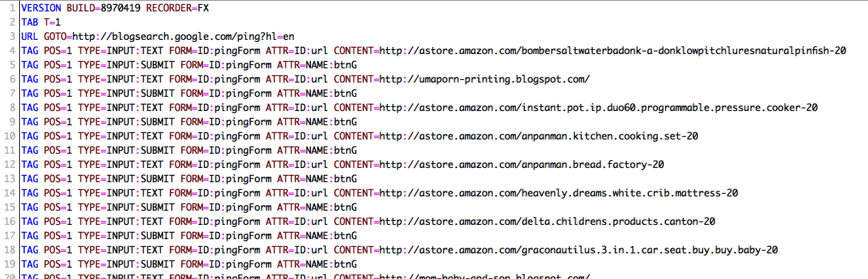This screenshot has width=868, height=279.
Task: Click the instant.pot.ip.duo60 pressure cooker URL
Action: [598, 107]
